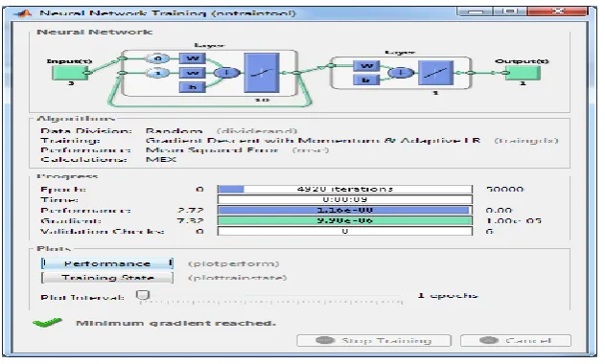This screenshot has width=605, height=364.
Task: Click the '(mse)' function name
Action: [311, 150]
